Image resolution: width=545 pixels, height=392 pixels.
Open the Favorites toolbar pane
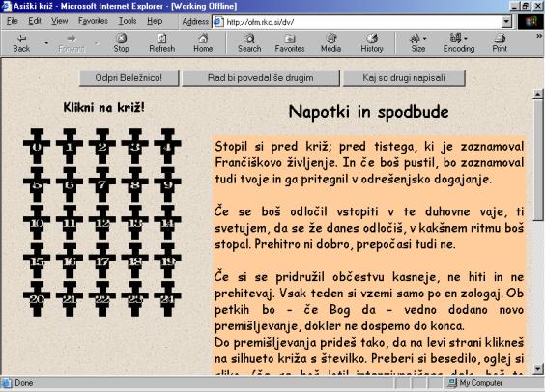(290, 43)
